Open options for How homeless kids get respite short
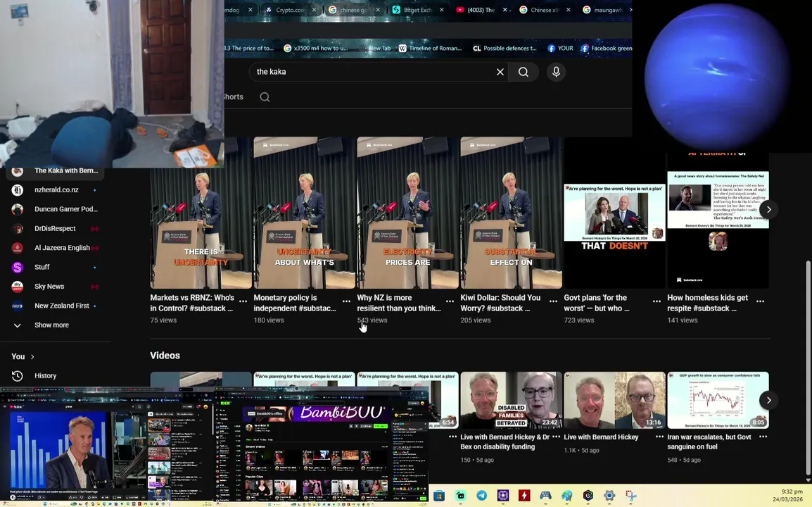The image size is (812, 507). pyautogui.click(x=760, y=301)
